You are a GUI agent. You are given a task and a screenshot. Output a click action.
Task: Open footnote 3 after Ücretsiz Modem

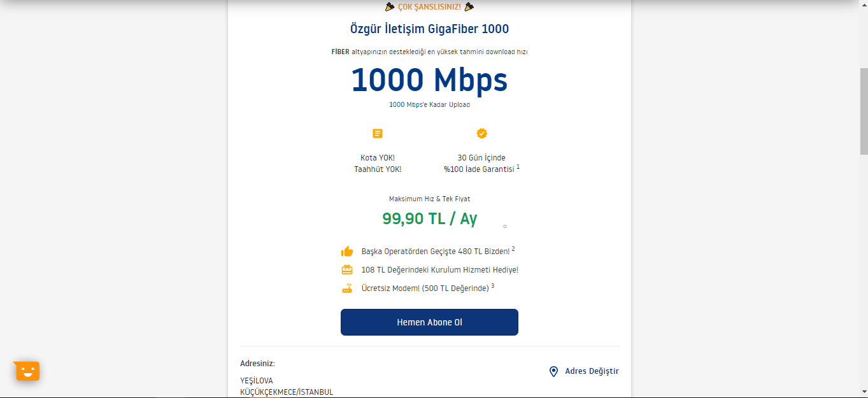[x=493, y=285]
